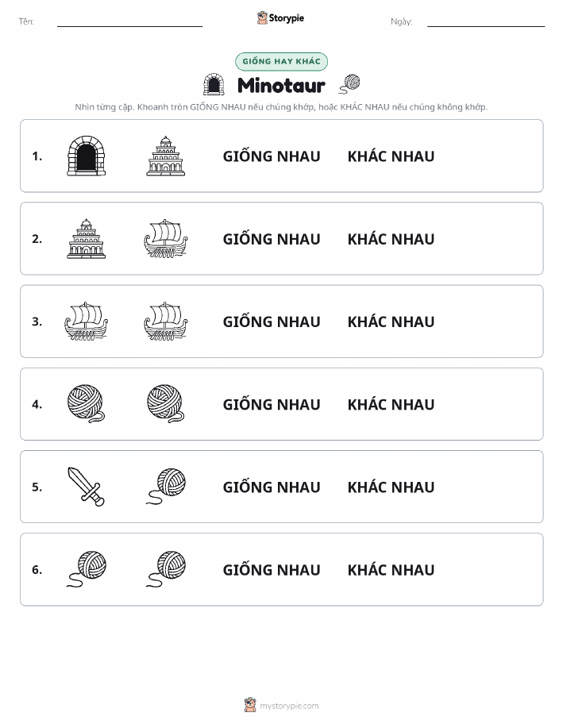Click the left ship icon in row 3
This screenshot has width=563, height=728.
tap(87, 322)
